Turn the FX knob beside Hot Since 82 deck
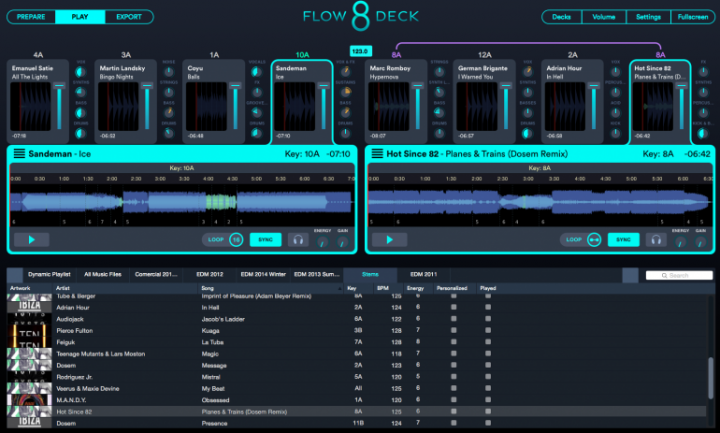The width and height of the screenshot is (720, 433). pyautogui.click(x=703, y=72)
